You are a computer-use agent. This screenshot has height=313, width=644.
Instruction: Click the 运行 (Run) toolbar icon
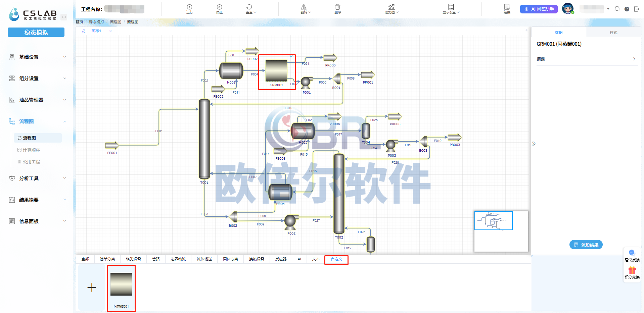coord(189,9)
